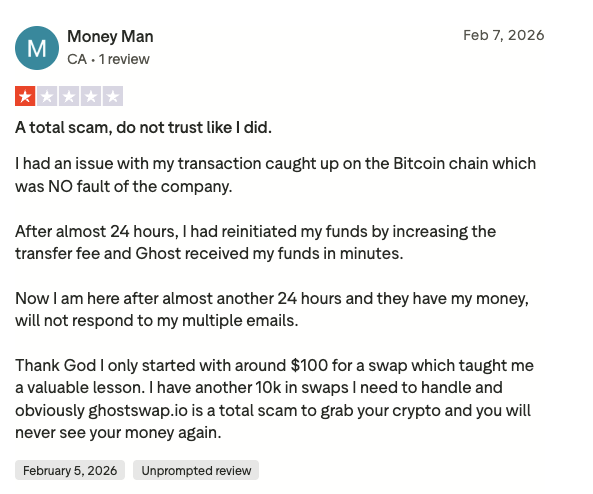Click the '1 review' count text
Screen dimensions: 593x494
coord(124,59)
